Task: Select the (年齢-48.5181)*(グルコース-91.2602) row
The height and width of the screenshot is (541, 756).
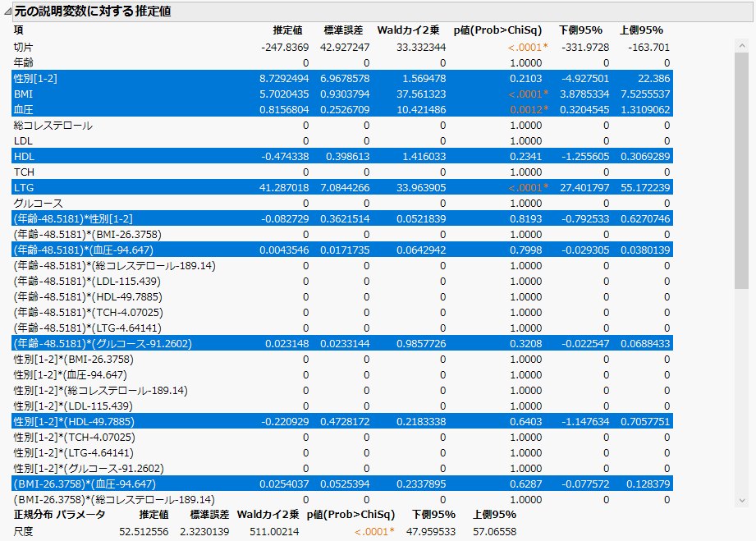Action: pyautogui.click(x=342, y=343)
